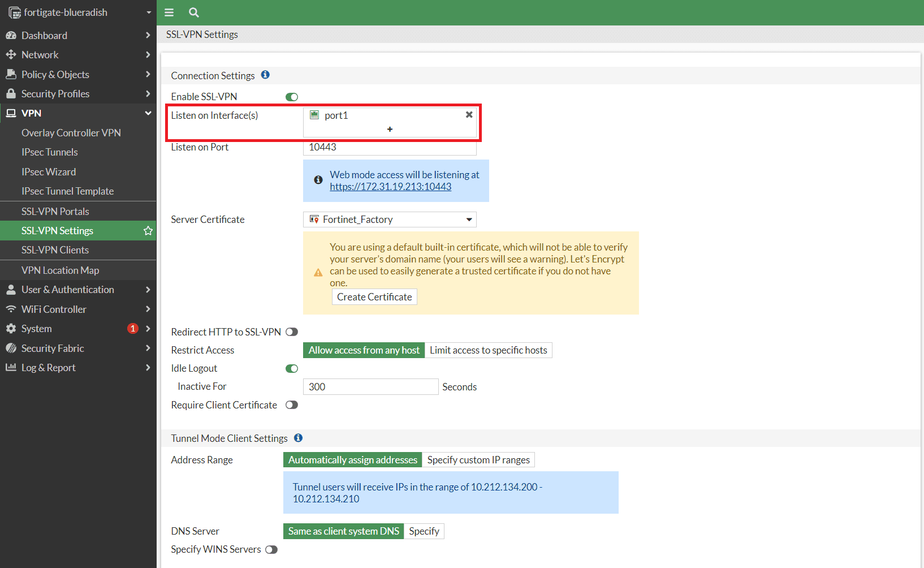Turn on Require Client Certificate
The height and width of the screenshot is (568, 924).
pyautogui.click(x=292, y=405)
